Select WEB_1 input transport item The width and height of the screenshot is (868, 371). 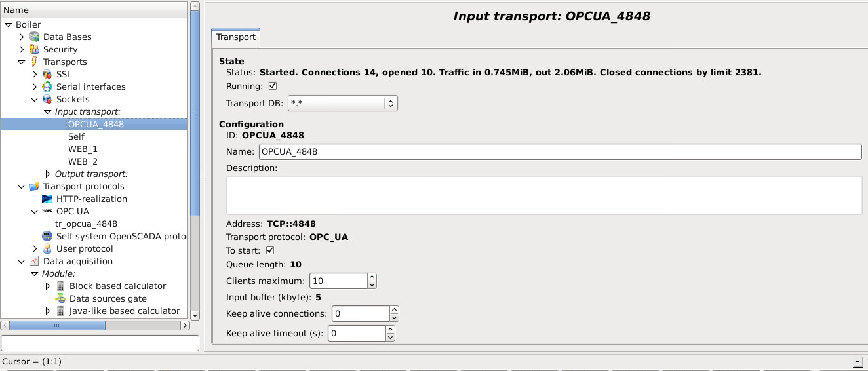click(83, 149)
